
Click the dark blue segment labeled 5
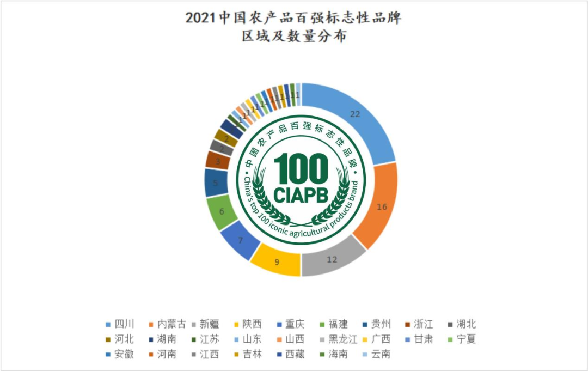click(x=216, y=184)
